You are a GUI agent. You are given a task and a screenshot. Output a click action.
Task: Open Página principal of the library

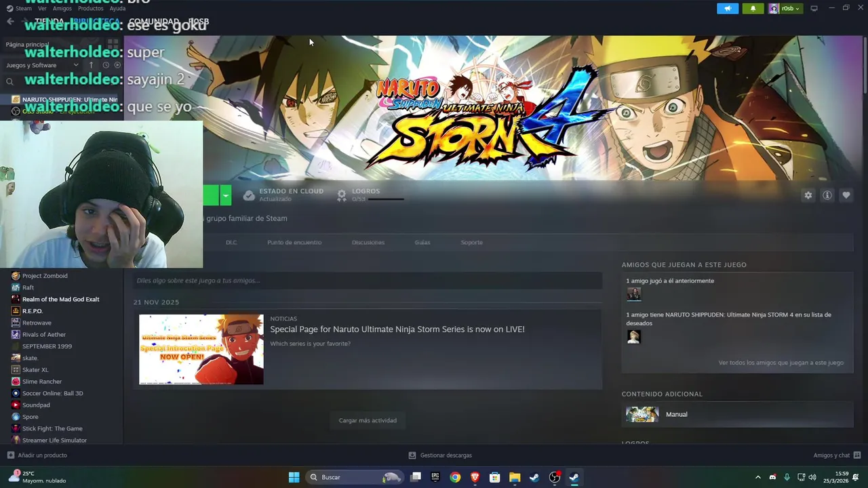tap(27, 44)
